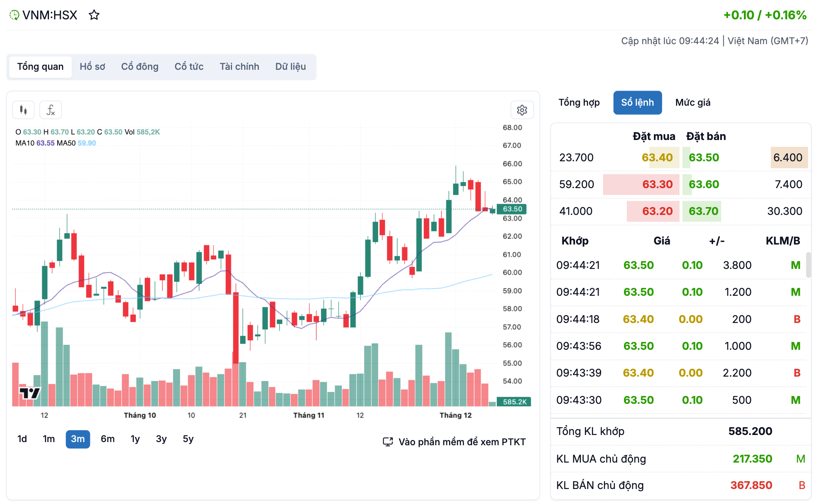
Task: Switch chart range to 6m
Action: pos(107,439)
